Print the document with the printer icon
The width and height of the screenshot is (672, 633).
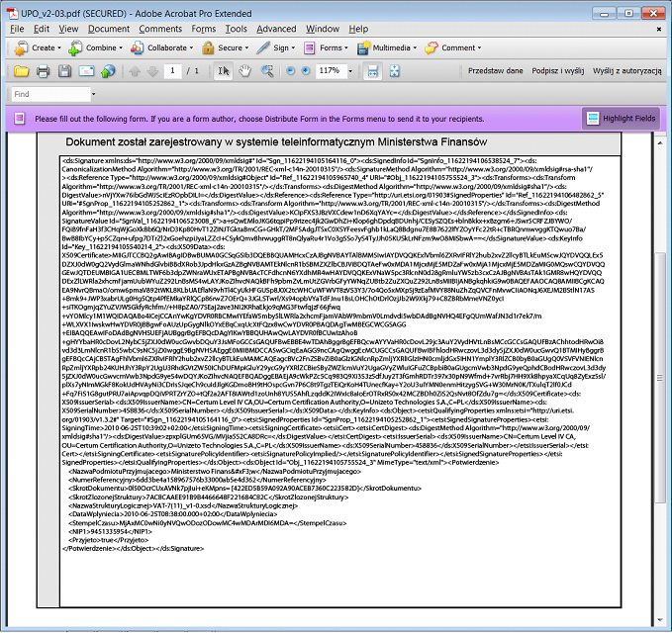tap(43, 71)
